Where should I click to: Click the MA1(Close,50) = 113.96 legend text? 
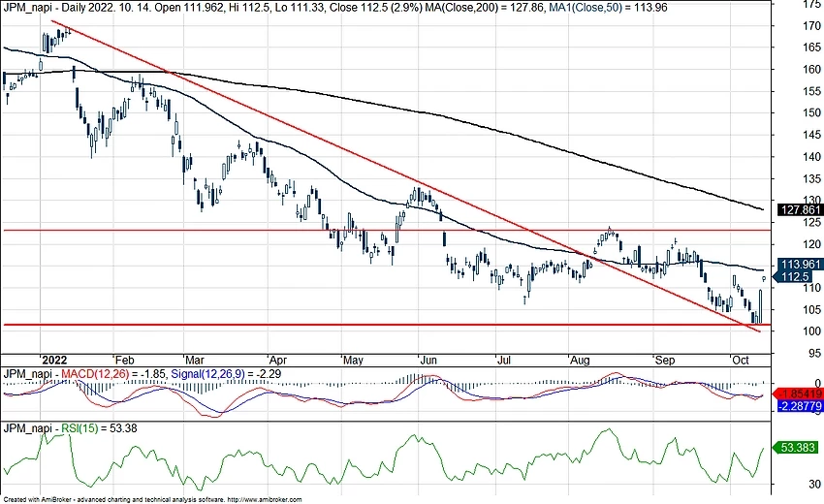click(x=608, y=8)
